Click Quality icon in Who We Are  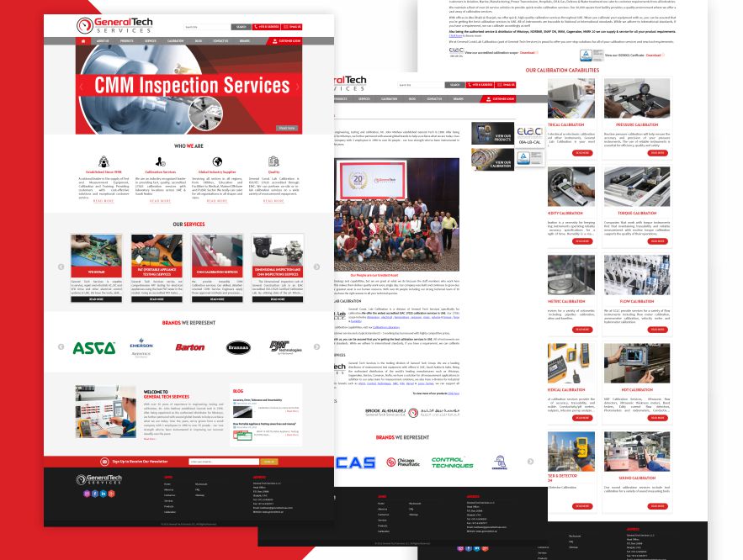(273, 161)
